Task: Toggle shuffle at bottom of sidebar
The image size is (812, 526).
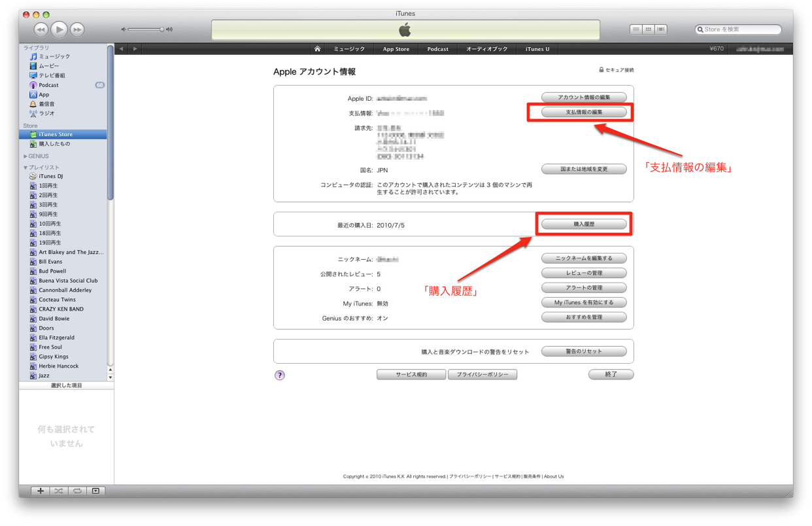Action: click(59, 491)
